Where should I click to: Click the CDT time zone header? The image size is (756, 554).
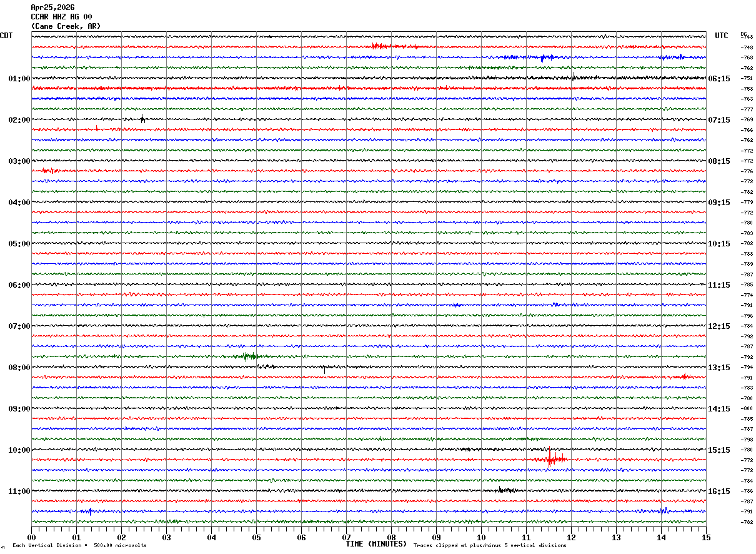point(6,36)
